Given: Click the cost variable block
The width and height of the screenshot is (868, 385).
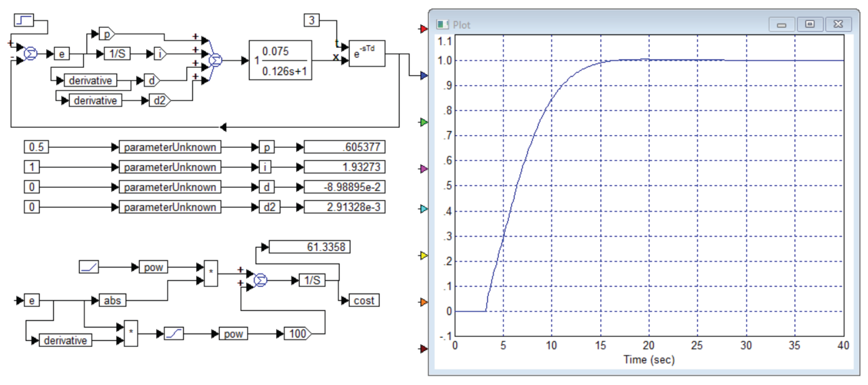Looking at the screenshot, I should (x=364, y=301).
